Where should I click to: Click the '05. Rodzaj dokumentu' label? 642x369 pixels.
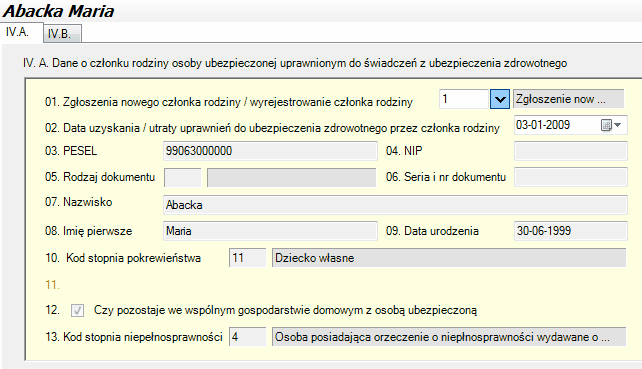coord(100,177)
